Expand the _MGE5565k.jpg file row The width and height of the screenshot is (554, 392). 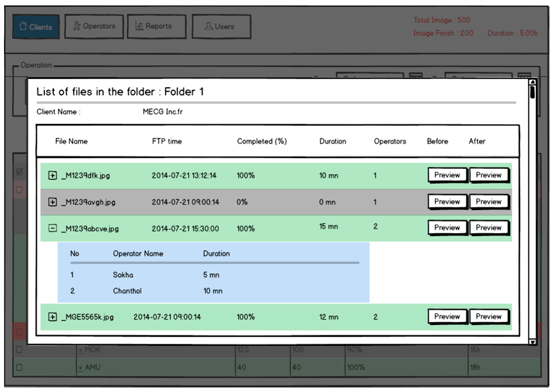[x=52, y=317]
